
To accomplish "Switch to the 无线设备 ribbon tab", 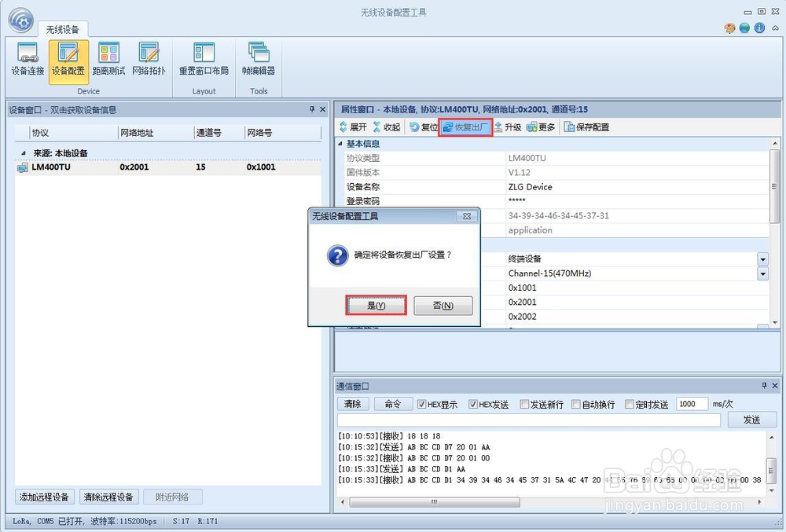I will (63, 30).
